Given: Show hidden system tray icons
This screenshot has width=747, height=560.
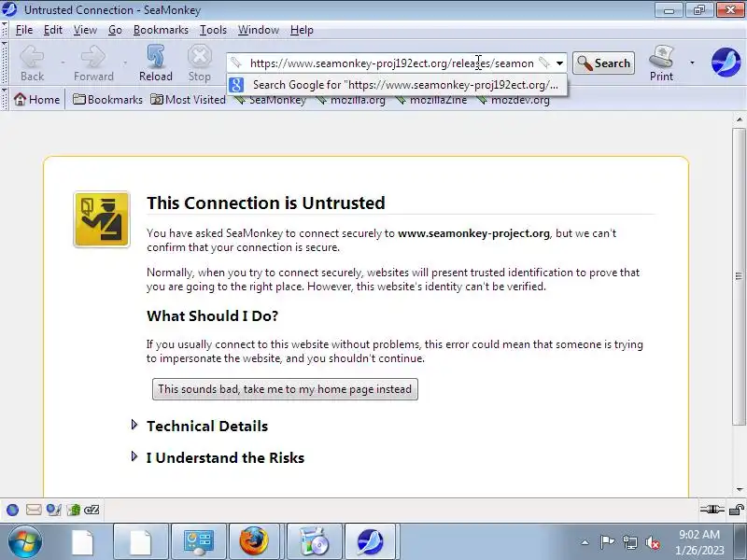Looking at the screenshot, I should (x=585, y=542).
